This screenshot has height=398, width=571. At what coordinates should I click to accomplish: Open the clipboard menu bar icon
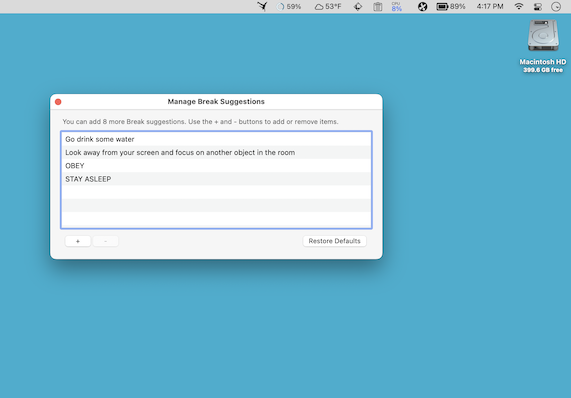pyautogui.click(x=378, y=7)
